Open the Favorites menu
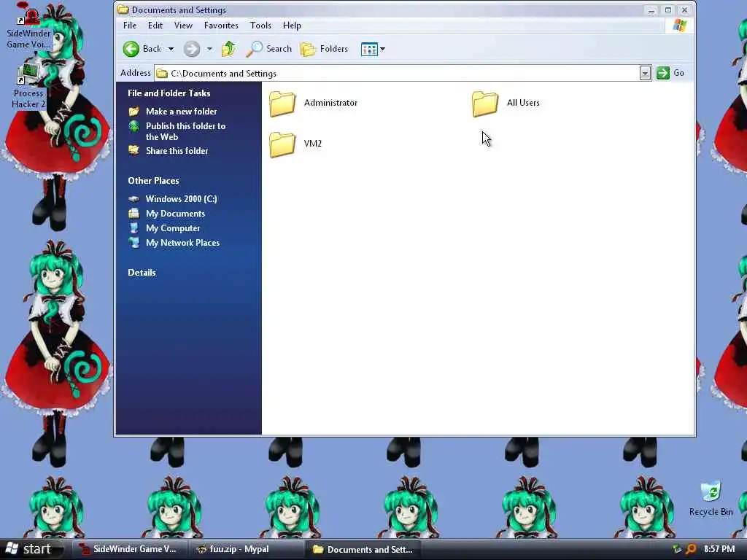Screen dimensions: 747x560 221,26
